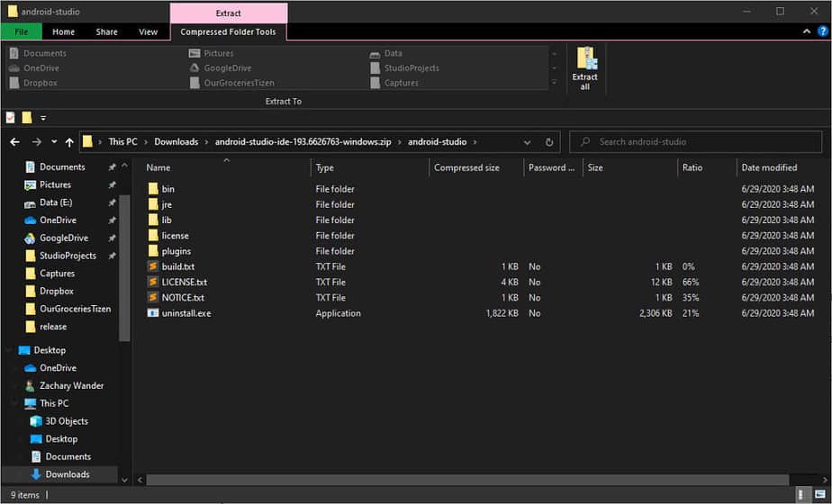
Task: Select the uninstall.exe application icon
Action: point(153,313)
